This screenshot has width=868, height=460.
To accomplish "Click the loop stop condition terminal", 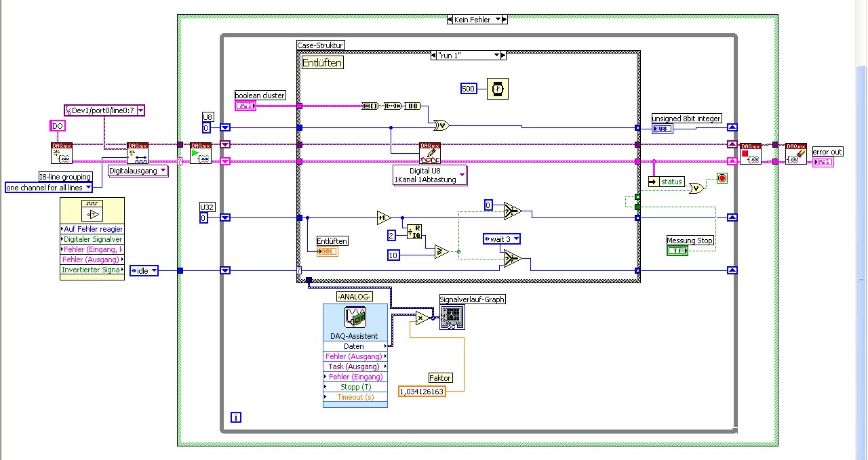I will pyautogui.click(x=722, y=179).
